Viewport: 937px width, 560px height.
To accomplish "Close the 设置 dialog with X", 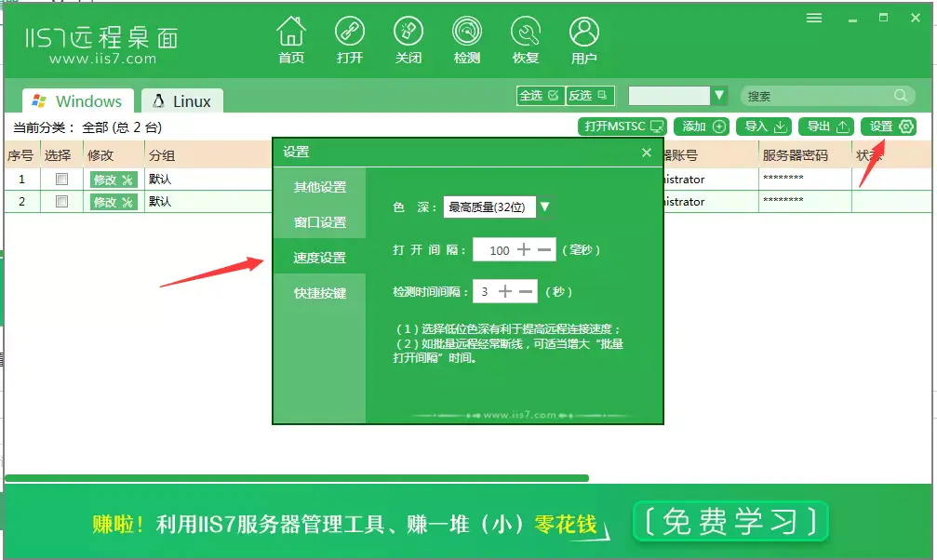I will coord(646,153).
